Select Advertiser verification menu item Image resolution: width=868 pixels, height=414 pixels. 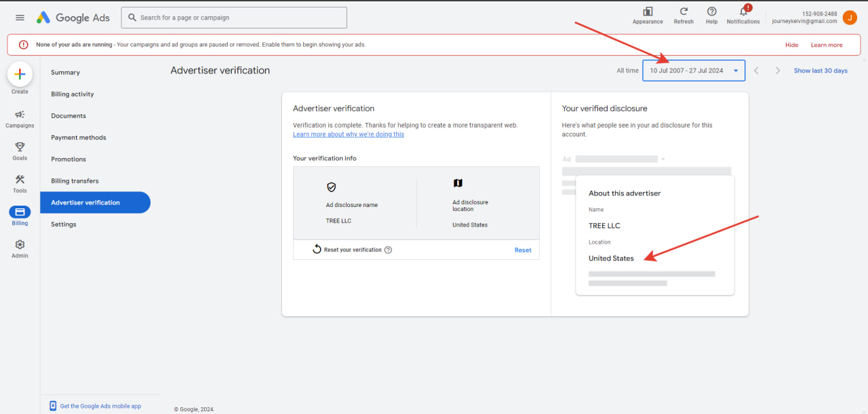[x=95, y=202]
